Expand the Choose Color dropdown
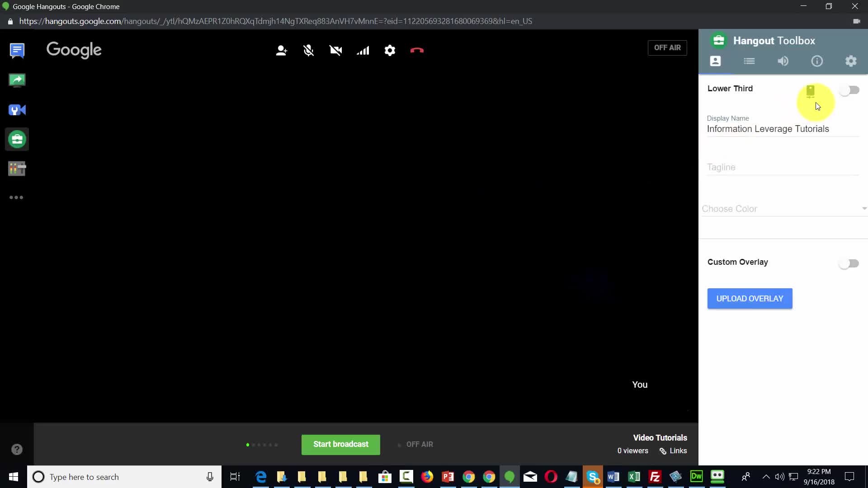 (784, 209)
